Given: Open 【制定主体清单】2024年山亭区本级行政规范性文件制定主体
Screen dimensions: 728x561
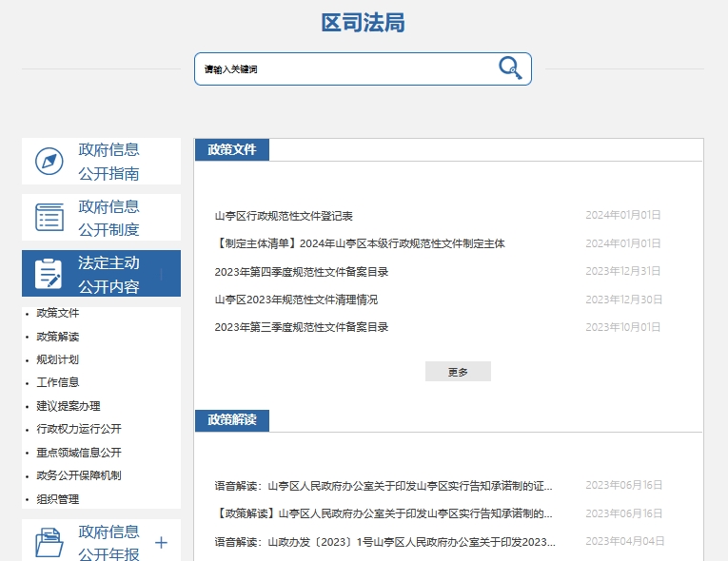Looking at the screenshot, I should pos(360,243).
